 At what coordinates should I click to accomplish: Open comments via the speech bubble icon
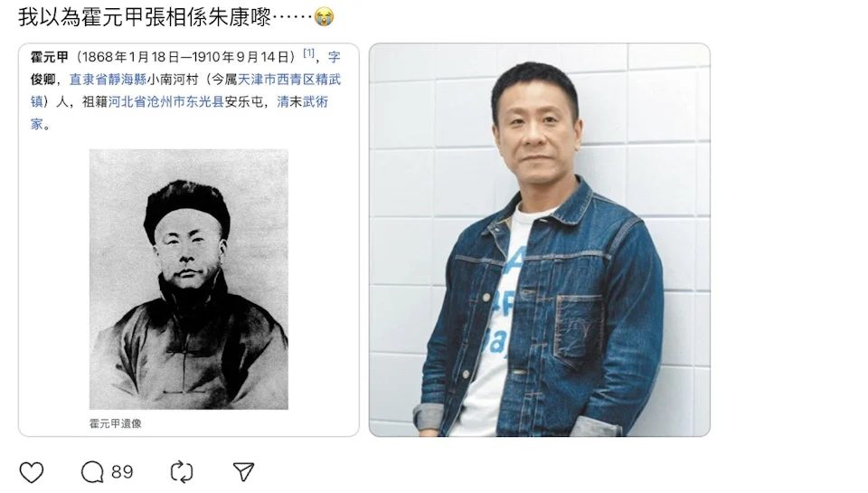coord(92,472)
